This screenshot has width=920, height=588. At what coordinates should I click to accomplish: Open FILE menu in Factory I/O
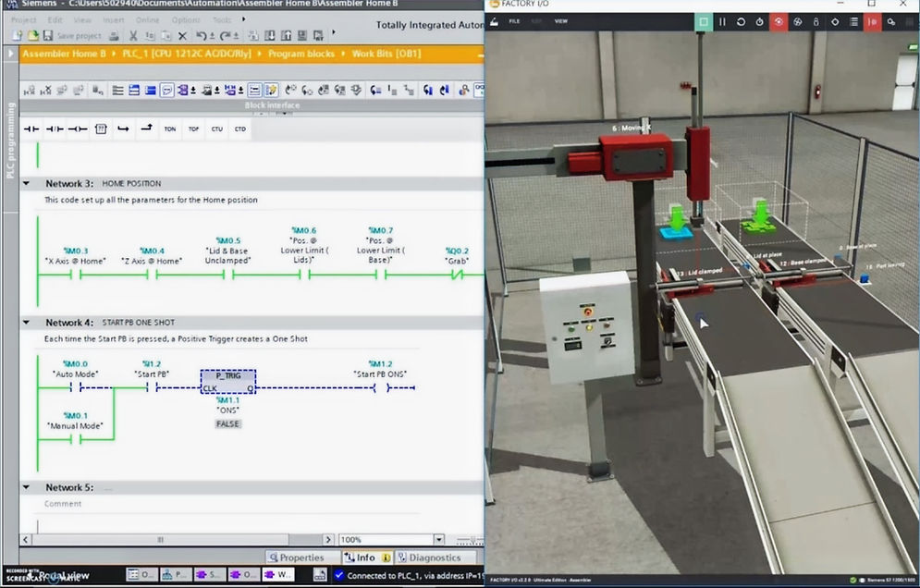point(515,21)
